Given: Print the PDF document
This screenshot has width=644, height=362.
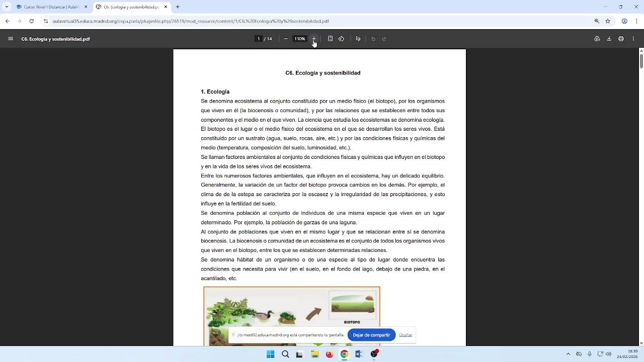Looking at the screenshot, I should [x=621, y=39].
